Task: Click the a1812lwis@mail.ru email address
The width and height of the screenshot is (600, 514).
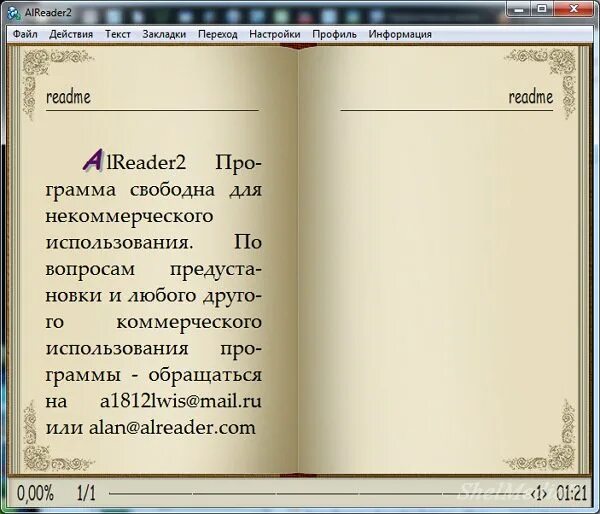Action: (181, 401)
